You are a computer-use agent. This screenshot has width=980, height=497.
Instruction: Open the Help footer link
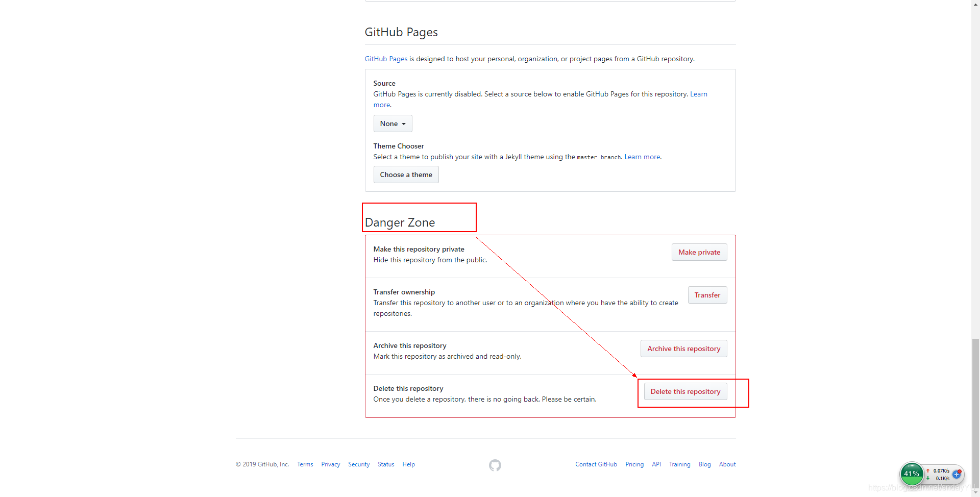tap(408, 464)
